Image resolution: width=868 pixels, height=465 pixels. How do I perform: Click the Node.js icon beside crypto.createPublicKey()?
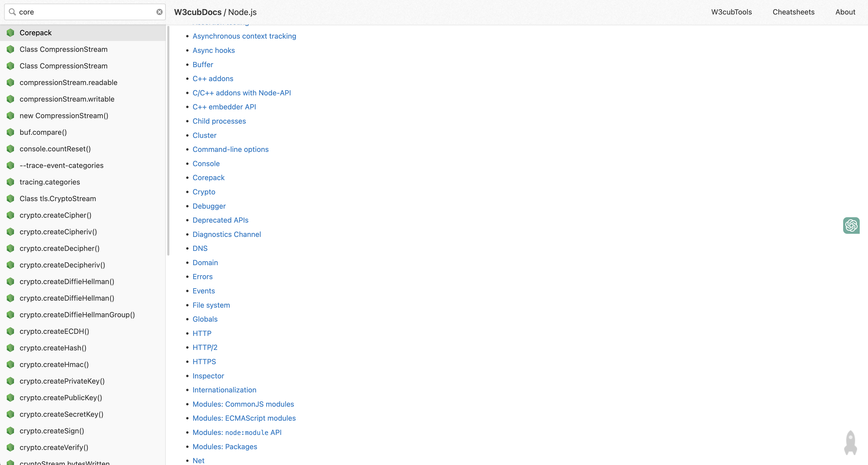coord(10,398)
